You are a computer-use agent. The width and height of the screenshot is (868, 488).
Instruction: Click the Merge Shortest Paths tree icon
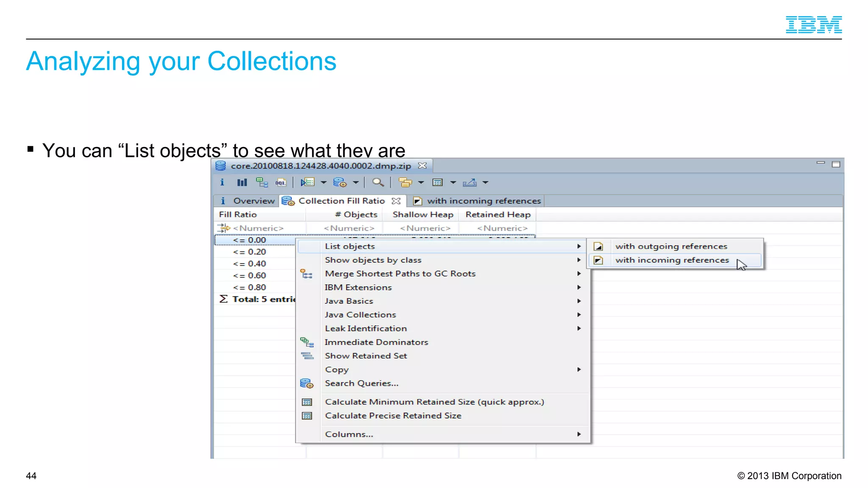(x=306, y=274)
